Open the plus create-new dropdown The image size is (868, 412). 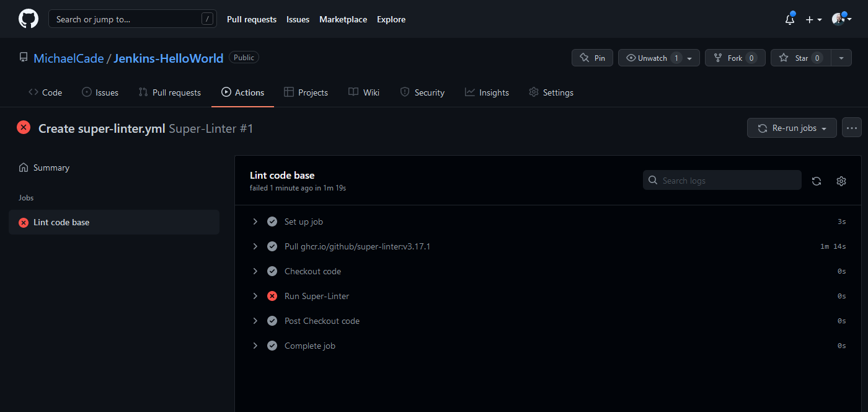pyautogui.click(x=813, y=19)
